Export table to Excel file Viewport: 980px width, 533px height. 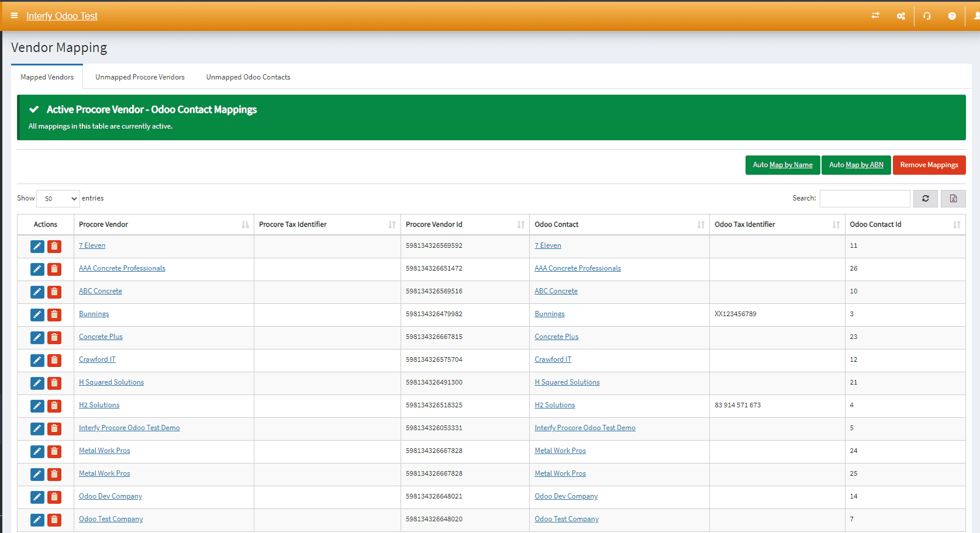coord(953,199)
